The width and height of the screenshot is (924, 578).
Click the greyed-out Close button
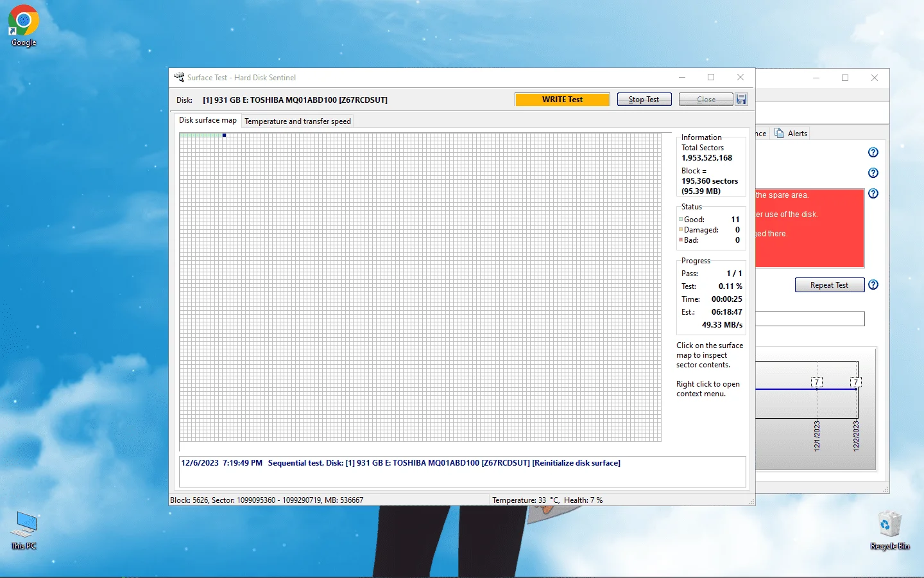click(x=706, y=100)
